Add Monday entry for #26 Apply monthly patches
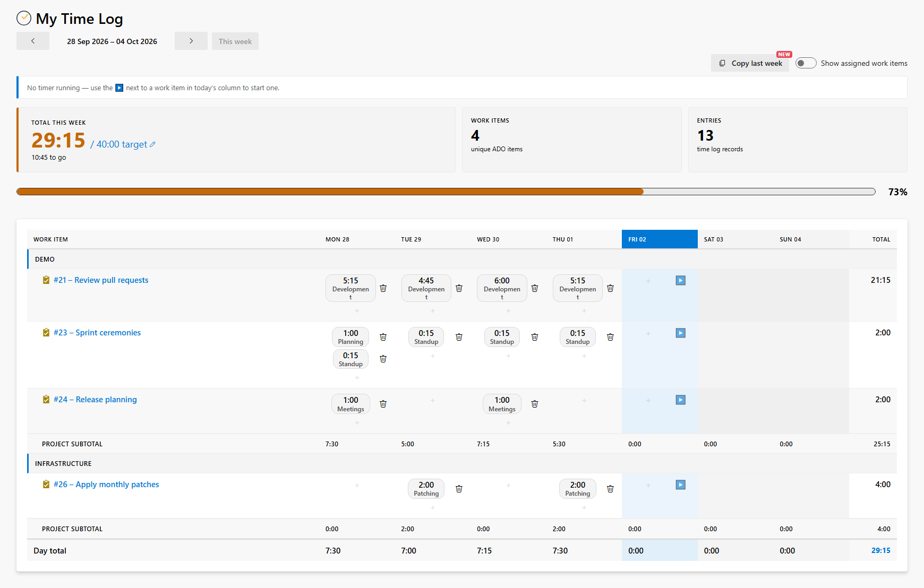Screen dimensions: 924x588 357,485
